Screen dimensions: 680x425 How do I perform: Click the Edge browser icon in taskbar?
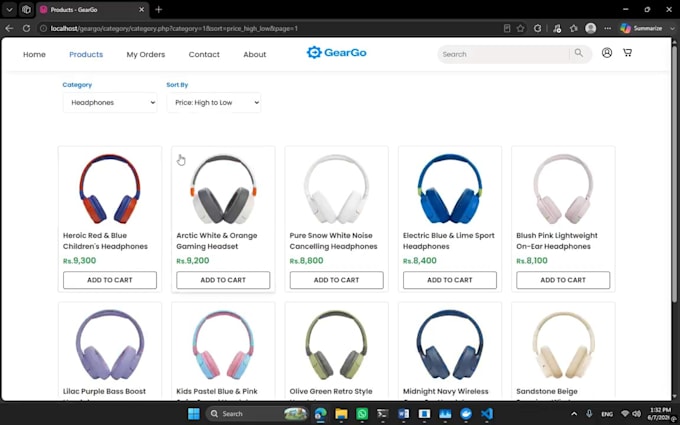coord(320,414)
